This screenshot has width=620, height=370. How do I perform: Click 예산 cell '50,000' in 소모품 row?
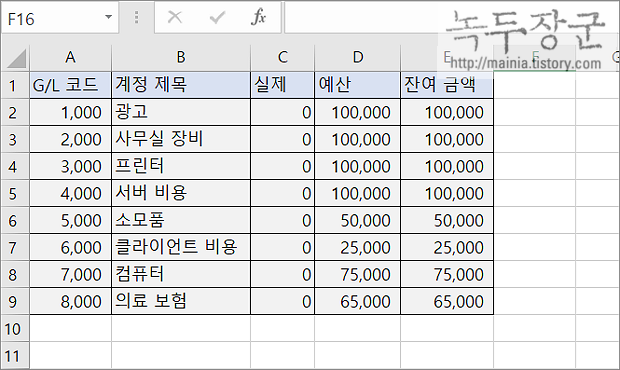[x=357, y=220]
